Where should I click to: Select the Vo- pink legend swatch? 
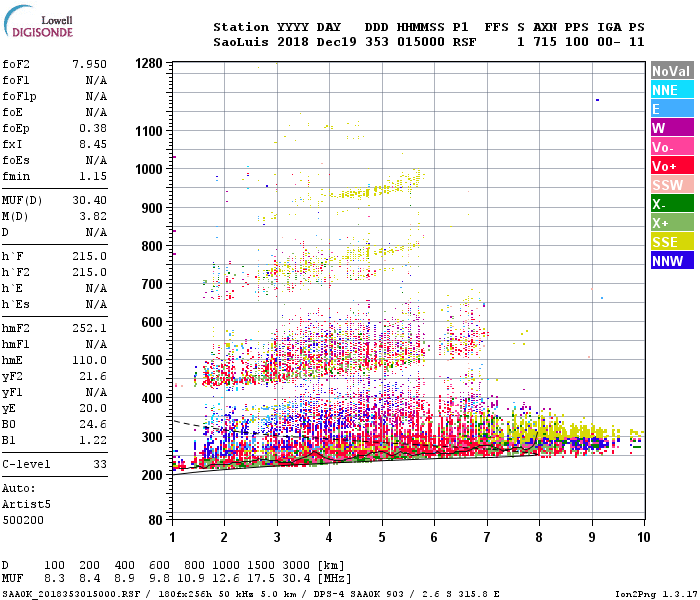point(672,147)
